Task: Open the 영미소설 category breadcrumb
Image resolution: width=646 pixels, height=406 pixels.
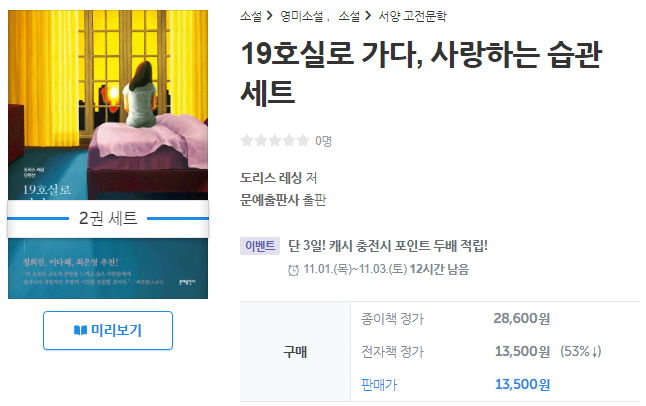Action: [302, 16]
